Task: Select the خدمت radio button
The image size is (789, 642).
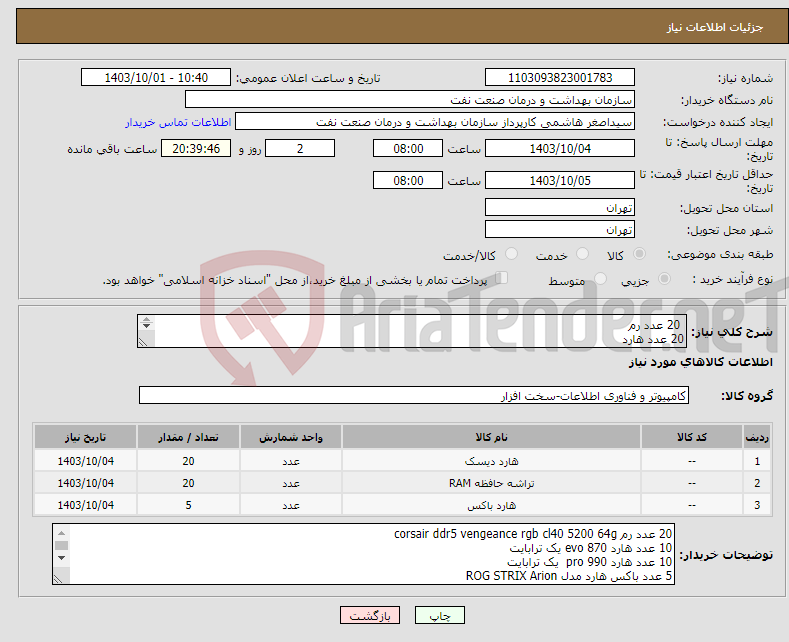Action: point(582,254)
